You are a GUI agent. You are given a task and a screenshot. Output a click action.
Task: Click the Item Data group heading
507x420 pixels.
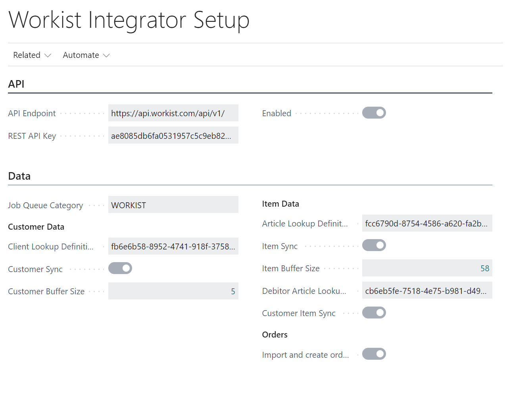click(280, 204)
